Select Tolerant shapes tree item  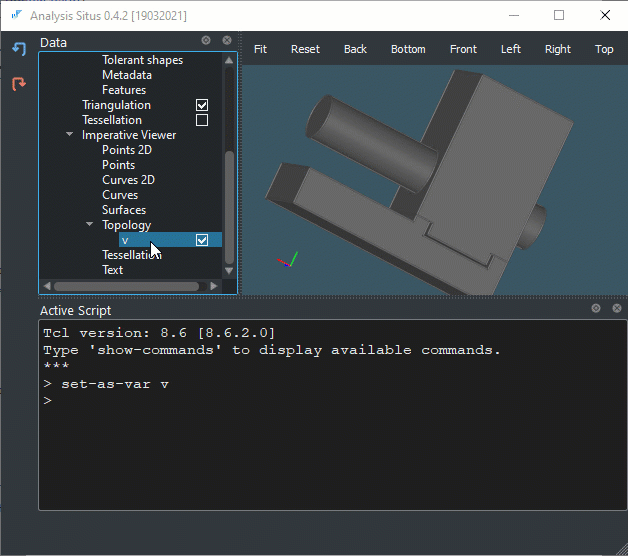[x=143, y=60]
